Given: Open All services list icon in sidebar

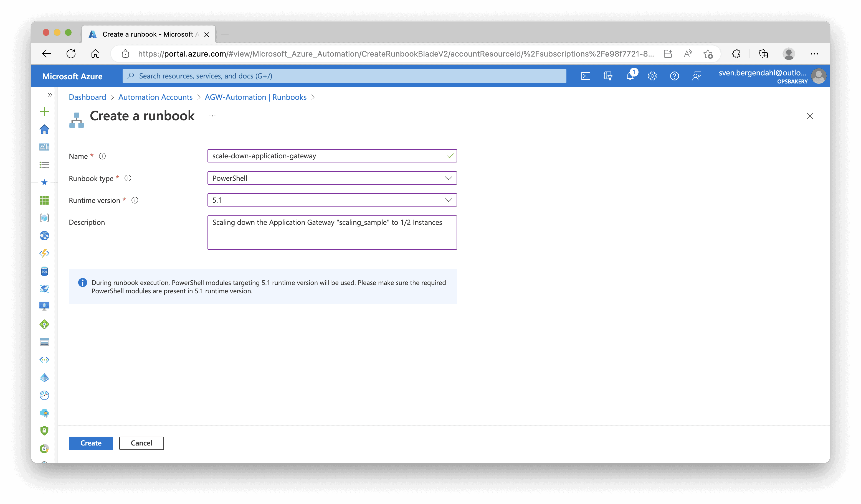Looking at the screenshot, I should coord(44,165).
